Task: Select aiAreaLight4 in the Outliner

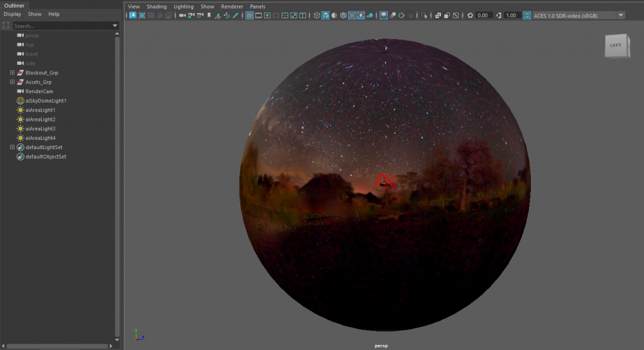Action: click(x=40, y=138)
